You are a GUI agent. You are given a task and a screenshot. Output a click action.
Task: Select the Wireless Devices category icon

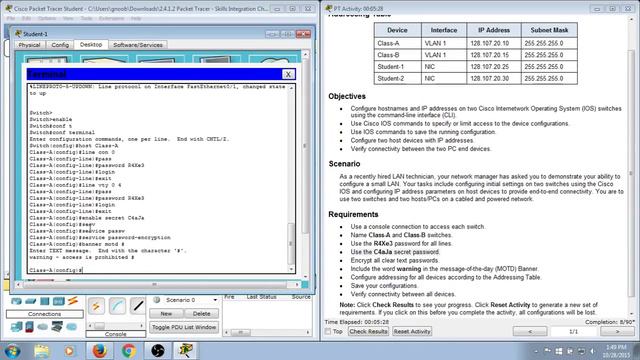pyautogui.click(x=58, y=301)
